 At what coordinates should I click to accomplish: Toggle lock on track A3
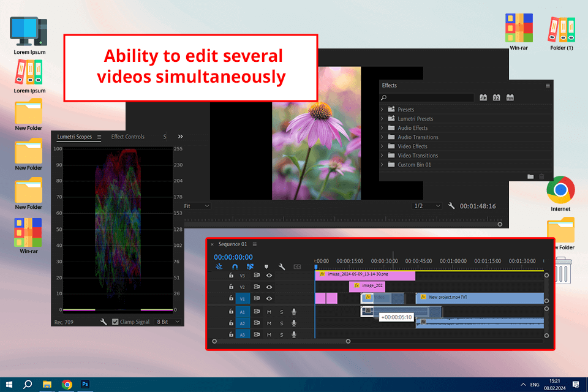click(x=231, y=334)
